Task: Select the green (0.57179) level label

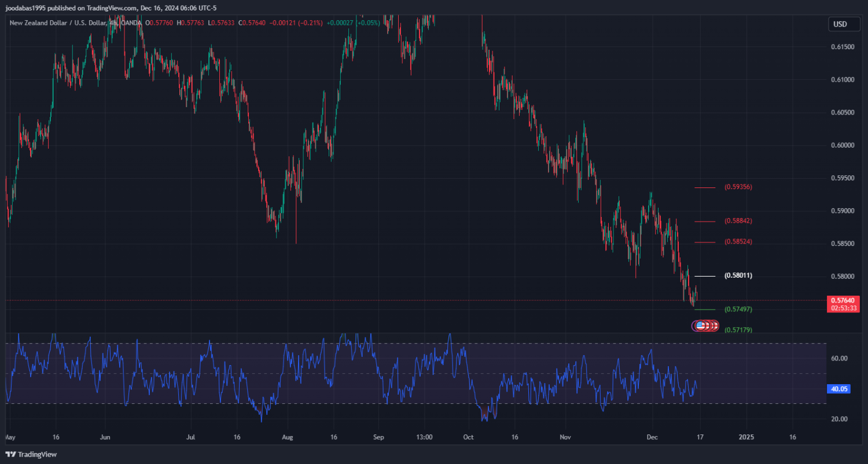Action: [x=738, y=330]
